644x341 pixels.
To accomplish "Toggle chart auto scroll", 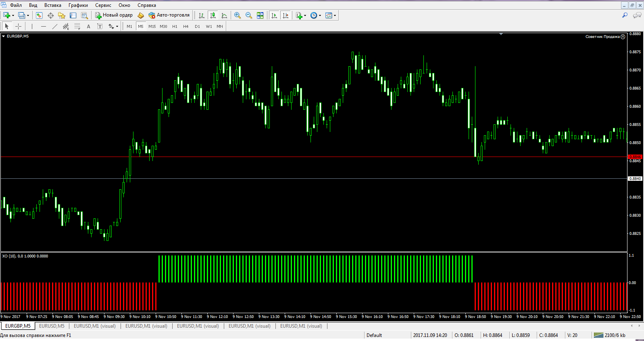I will pyautogui.click(x=274, y=15).
